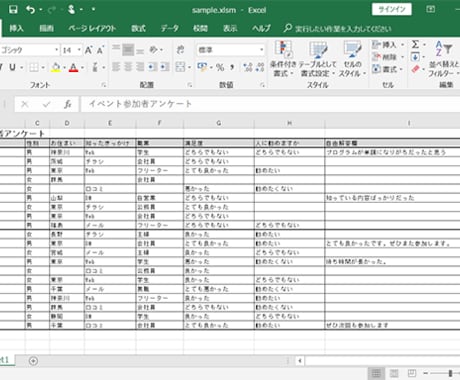Open the 描画 ribbon tab

click(46, 28)
